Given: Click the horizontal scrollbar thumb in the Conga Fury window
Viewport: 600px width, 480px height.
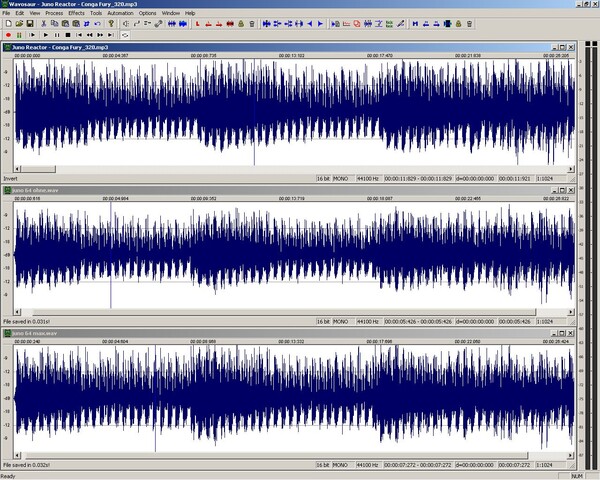Looking at the screenshot, I should (38, 169).
